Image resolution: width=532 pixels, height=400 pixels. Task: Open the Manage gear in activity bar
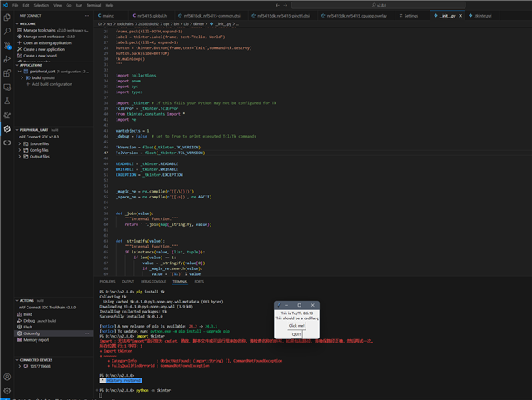tap(7, 391)
